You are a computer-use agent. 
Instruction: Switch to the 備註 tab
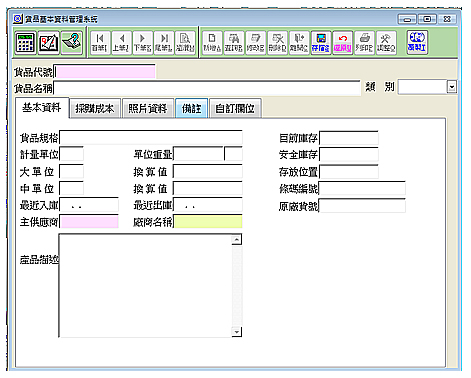(192, 108)
